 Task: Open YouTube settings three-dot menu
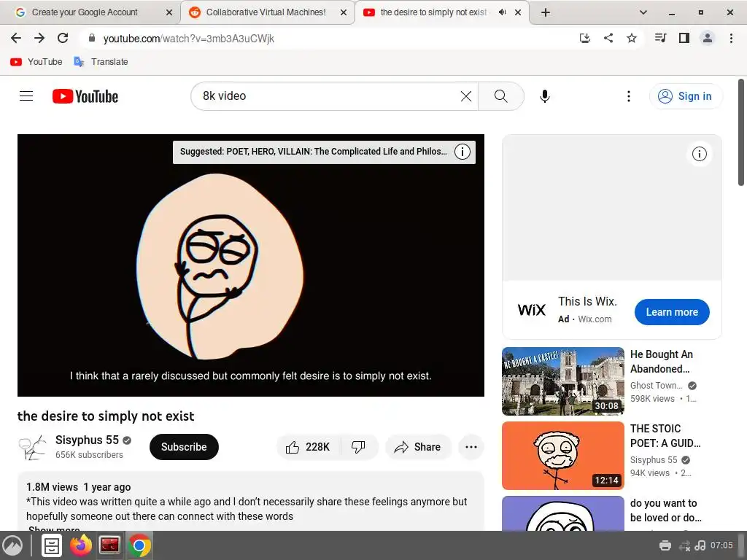click(628, 96)
